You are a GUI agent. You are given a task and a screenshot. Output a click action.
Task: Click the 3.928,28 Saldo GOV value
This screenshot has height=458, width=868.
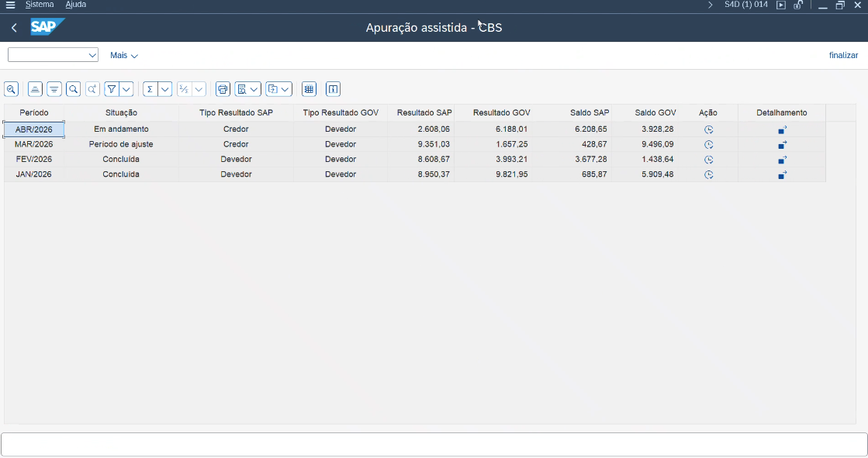(657, 129)
